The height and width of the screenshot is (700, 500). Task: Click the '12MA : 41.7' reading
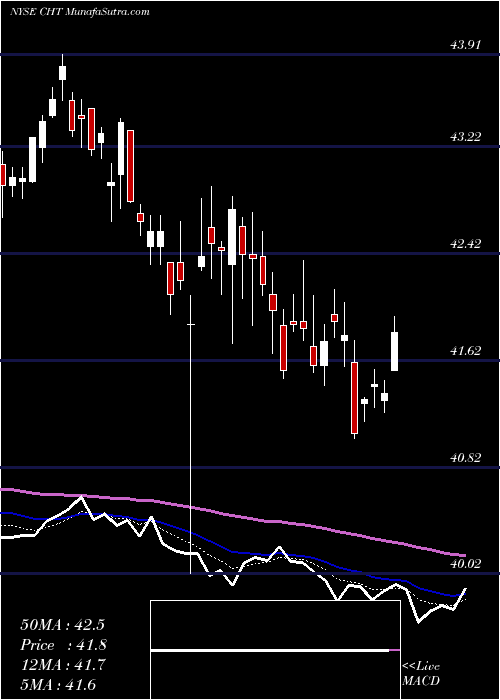(63, 665)
